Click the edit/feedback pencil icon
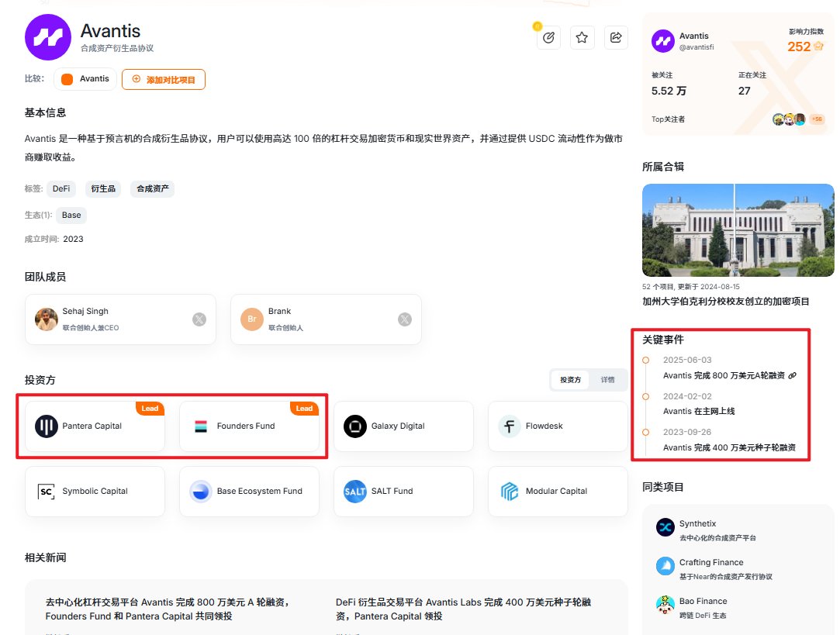The height and width of the screenshot is (635, 840). [x=548, y=37]
